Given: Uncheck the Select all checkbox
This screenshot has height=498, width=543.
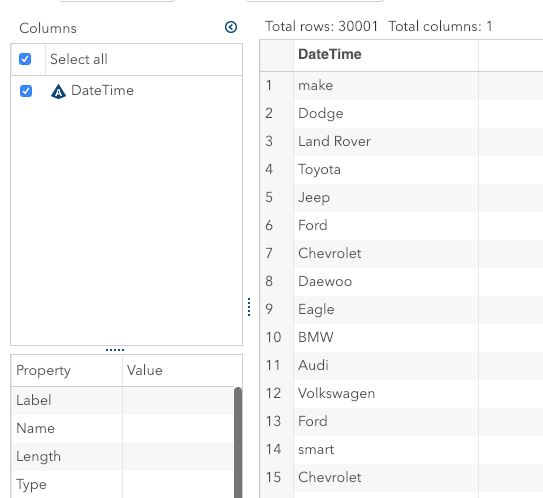Looking at the screenshot, I should (25, 59).
